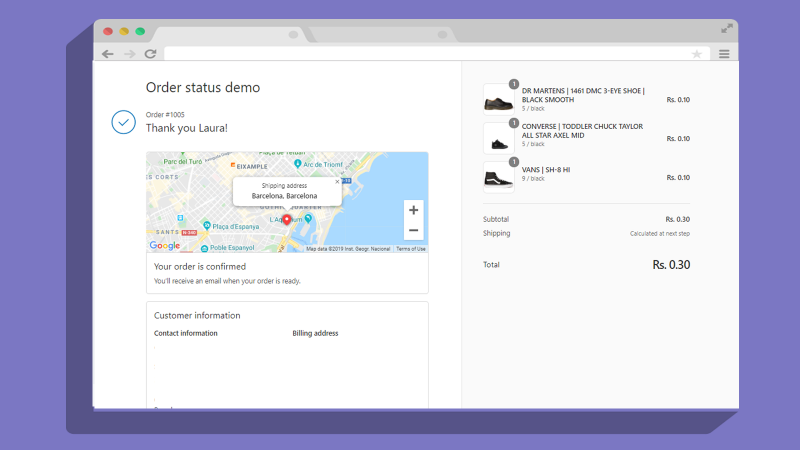Viewport: 800px width, 450px height.
Task: Click 'Calculated at next step' shipping text
Action: click(660, 234)
